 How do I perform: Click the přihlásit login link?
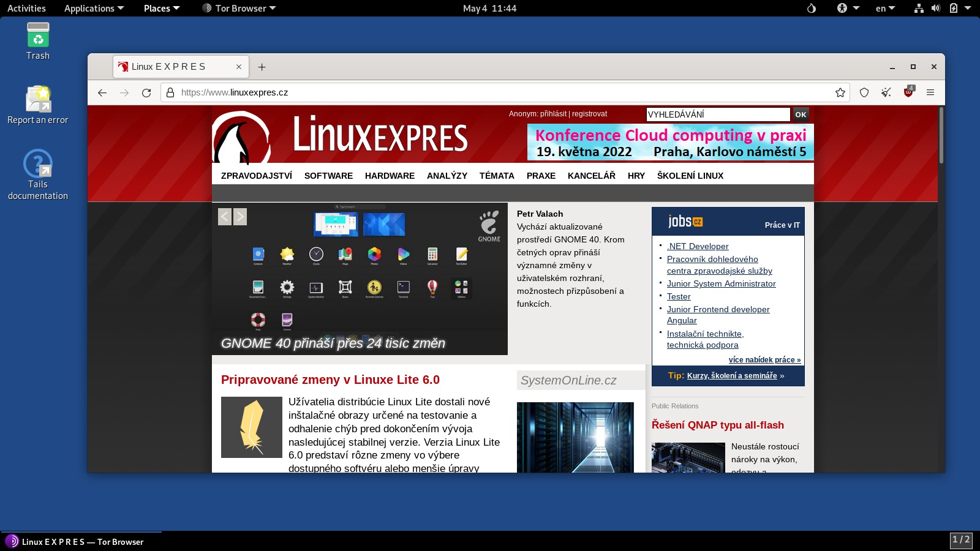click(554, 114)
